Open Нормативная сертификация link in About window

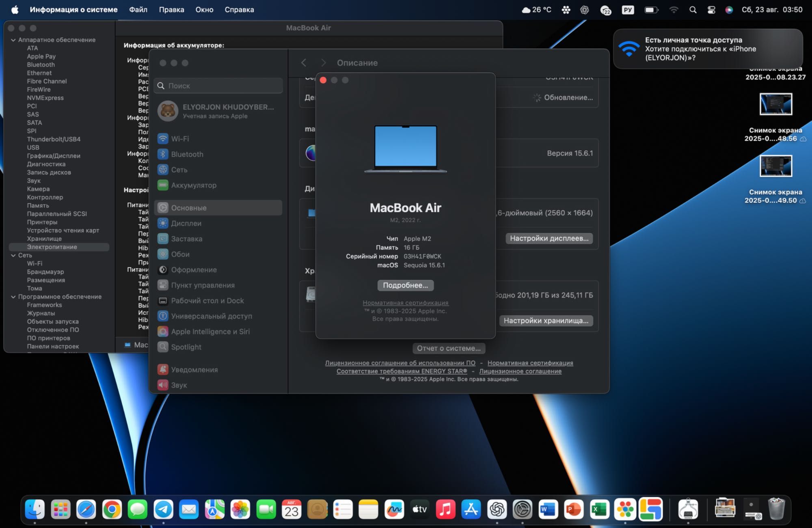[405, 303]
